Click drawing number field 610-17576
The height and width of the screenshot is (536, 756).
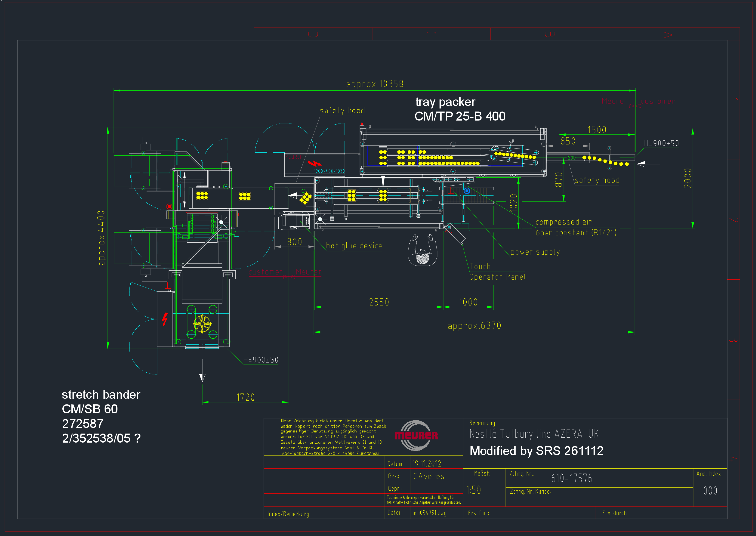571,478
